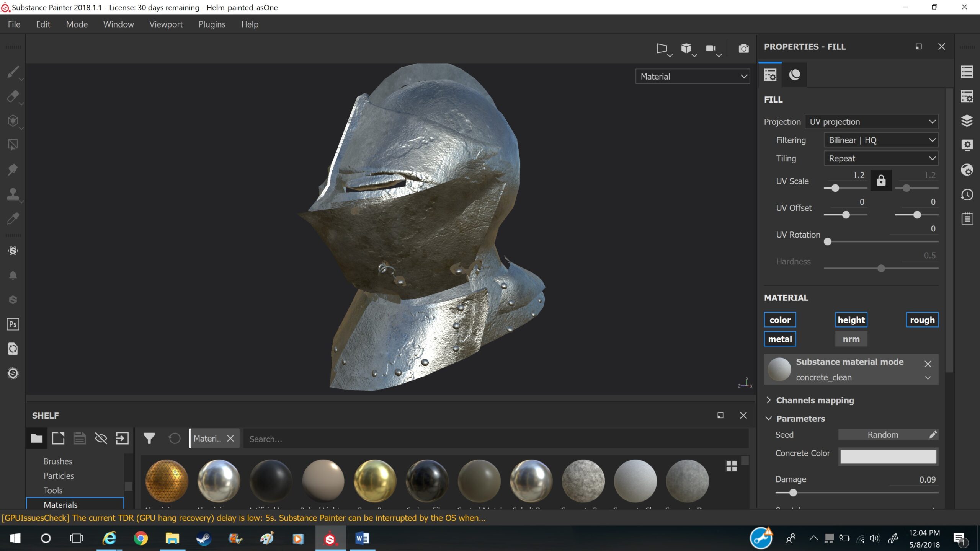This screenshot has height=551, width=980.
Task: Select the Paint brush tool
Action: (x=13, y=72)
